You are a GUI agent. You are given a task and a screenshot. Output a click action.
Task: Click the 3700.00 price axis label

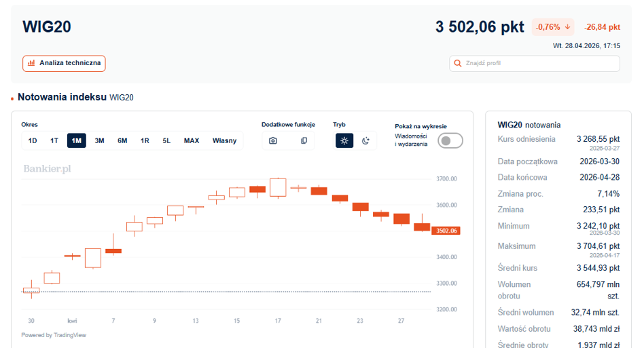[x=446, y=178]
